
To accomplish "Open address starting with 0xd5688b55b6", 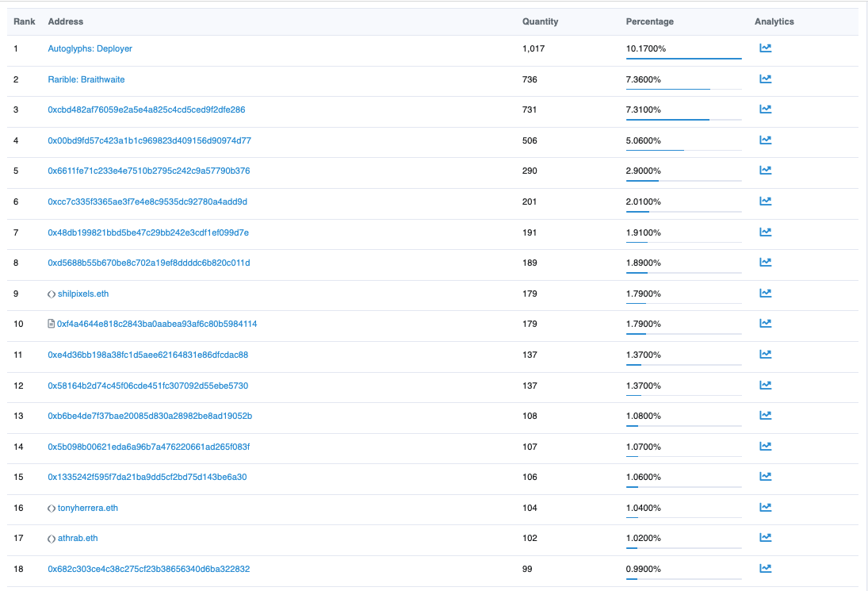I will [x=149, y=263].
